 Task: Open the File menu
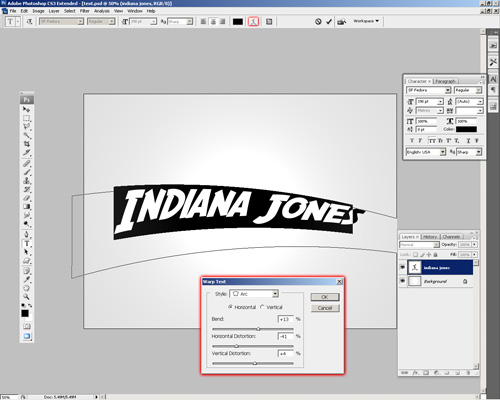[x=13, y=11]
